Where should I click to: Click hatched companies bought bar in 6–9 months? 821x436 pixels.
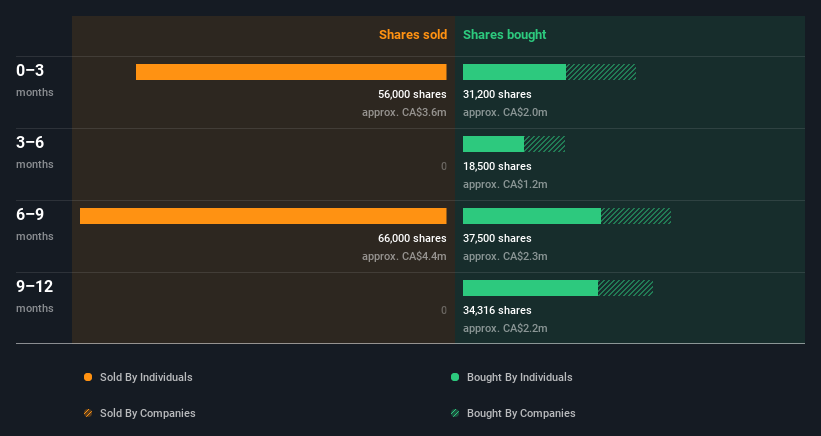point(636,216)
